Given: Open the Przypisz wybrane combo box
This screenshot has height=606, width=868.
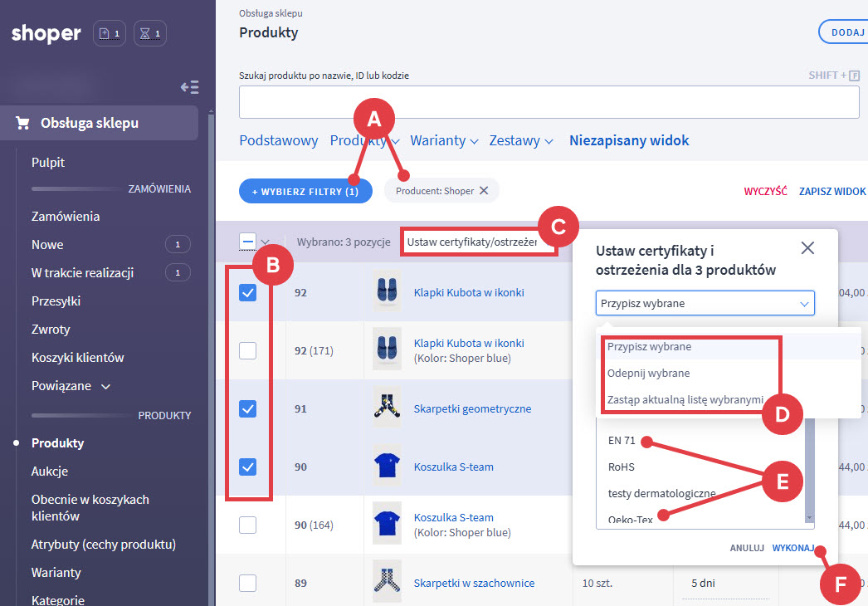Looking at the screenshot, I should pos(705,304).
